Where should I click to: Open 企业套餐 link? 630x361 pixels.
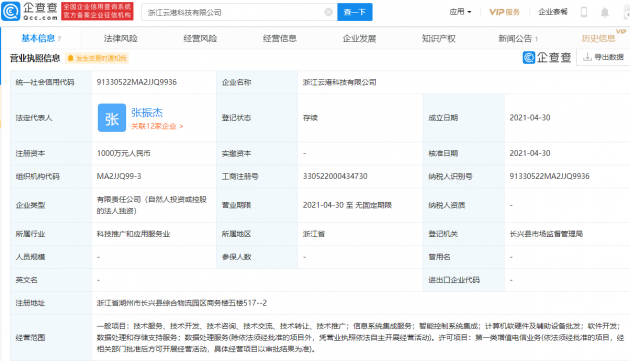click(553, 12)
